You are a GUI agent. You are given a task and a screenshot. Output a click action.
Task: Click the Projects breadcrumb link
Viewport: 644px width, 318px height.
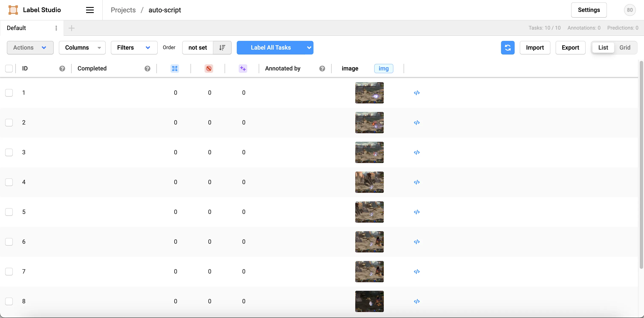click(x=123, y=10)
